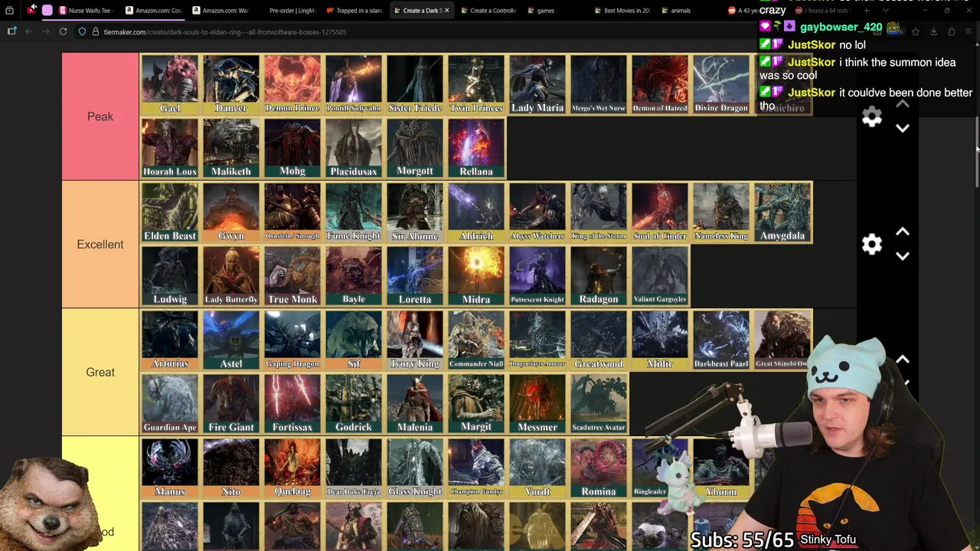Choose Sif boss tile
The image size is (980, 551).
[x=354, y=340]
